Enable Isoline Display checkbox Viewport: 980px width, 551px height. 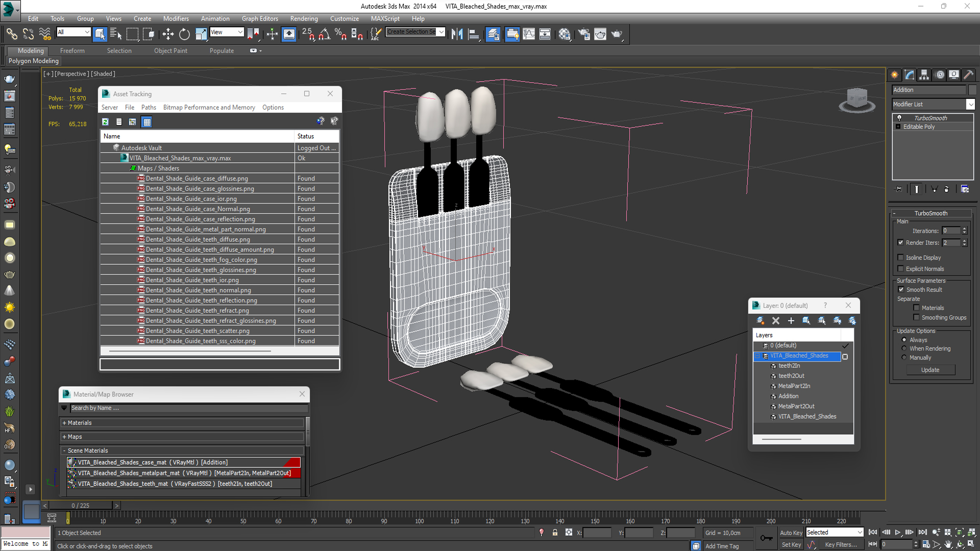tap(901, 258)
